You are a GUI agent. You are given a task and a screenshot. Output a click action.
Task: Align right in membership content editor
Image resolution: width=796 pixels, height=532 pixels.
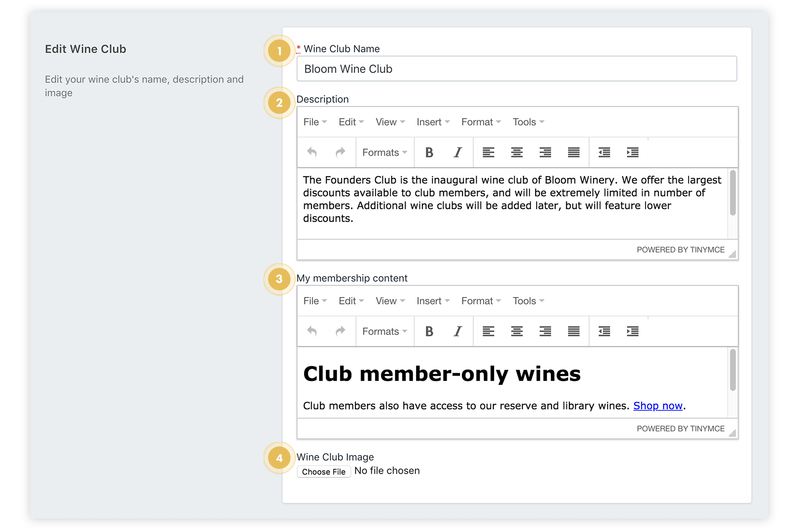[x=545, y=332]
